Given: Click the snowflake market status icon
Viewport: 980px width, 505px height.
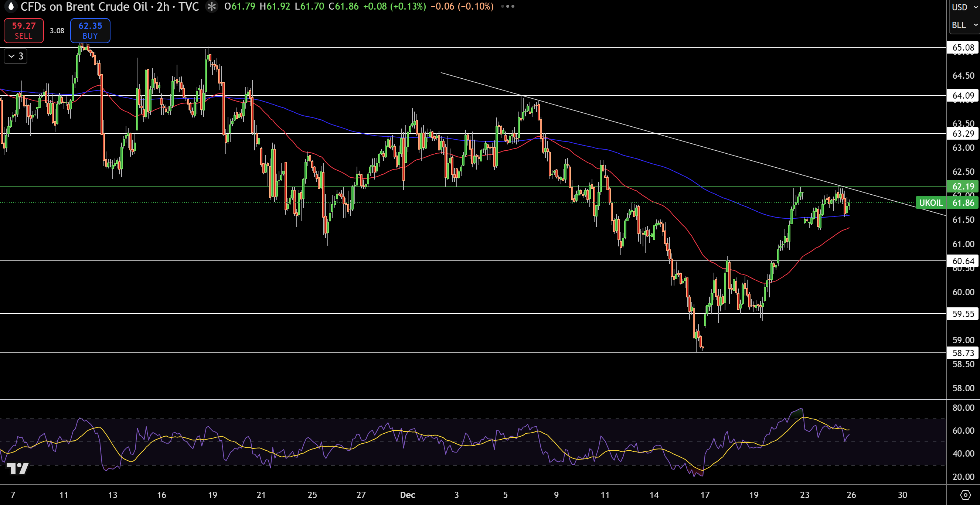Looking at the screenshot, I should [212, 6].
